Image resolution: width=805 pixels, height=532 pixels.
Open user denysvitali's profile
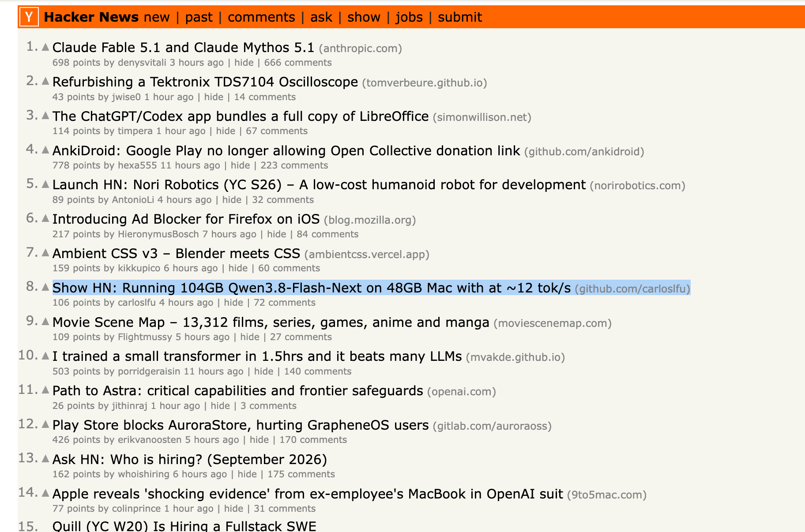click(x=142, y=63)
